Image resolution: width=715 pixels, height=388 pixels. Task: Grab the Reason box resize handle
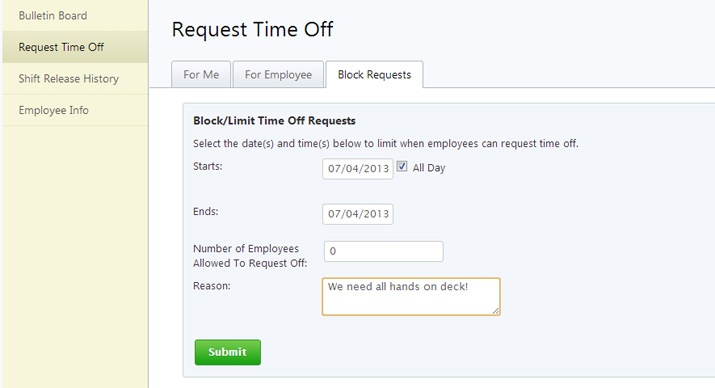point(496,310)
